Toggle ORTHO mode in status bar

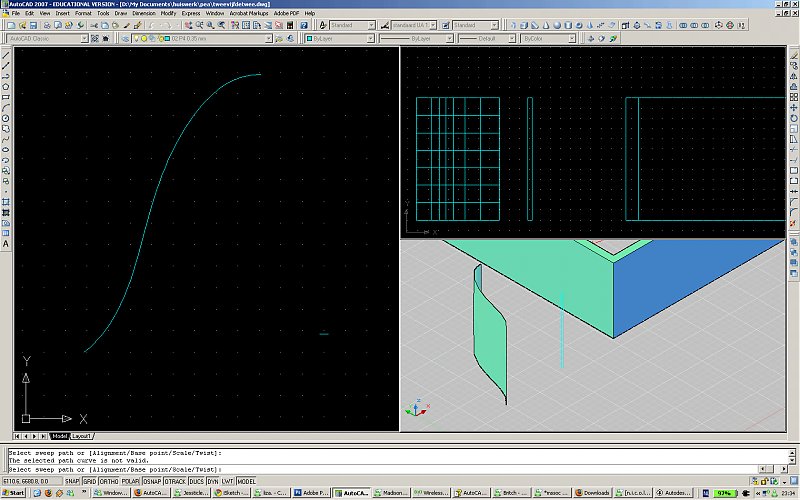109,481
